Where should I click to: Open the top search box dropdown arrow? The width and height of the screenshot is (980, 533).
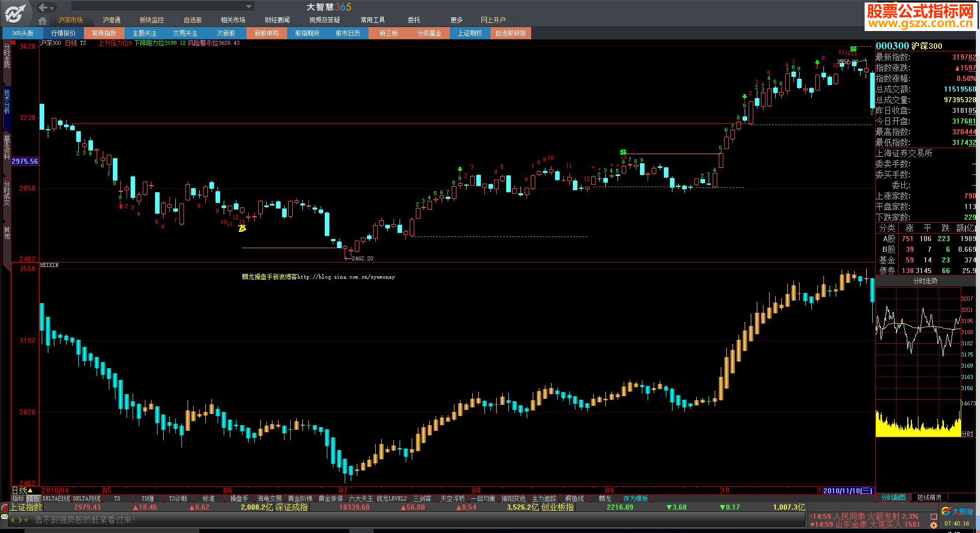click(249, 7)
